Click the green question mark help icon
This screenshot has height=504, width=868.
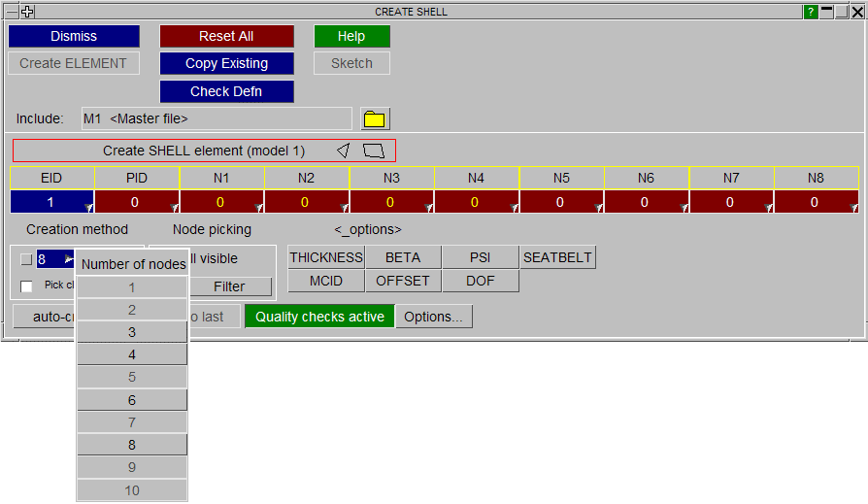(x=811, y=12)
